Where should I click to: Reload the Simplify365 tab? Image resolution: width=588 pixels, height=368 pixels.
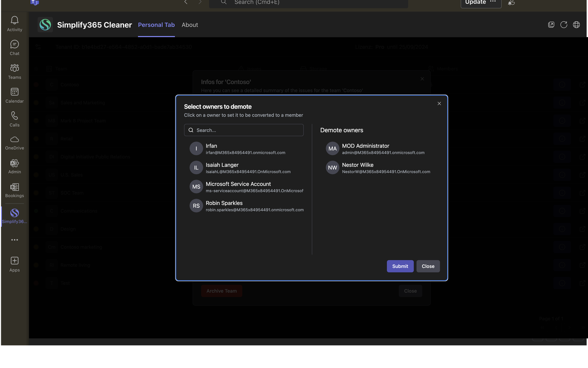564,25
